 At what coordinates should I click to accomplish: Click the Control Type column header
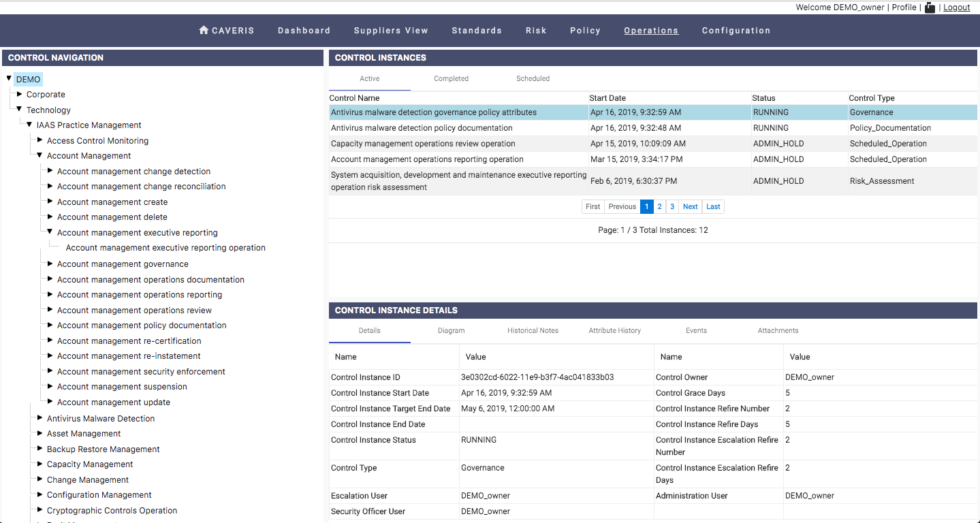click(x=872, y=98)
